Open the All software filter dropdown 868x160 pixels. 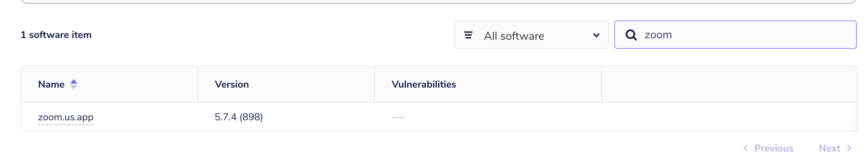pos(531,35)
